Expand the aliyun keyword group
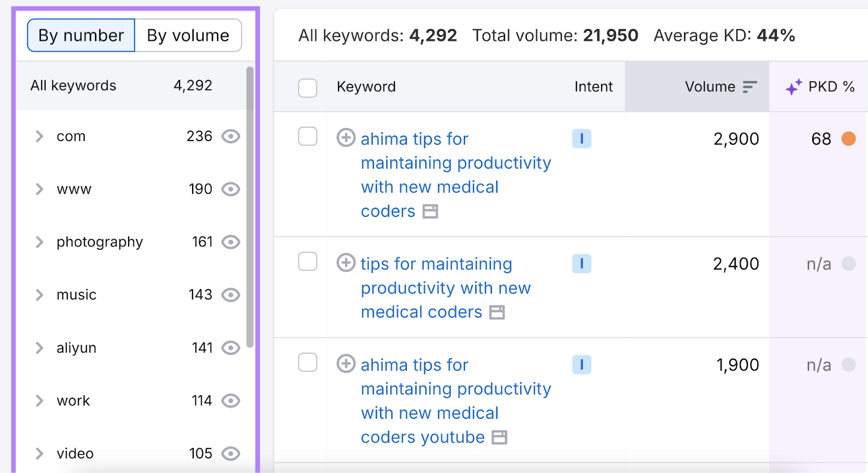The image size is (868, 473). [x=39, y=348]
